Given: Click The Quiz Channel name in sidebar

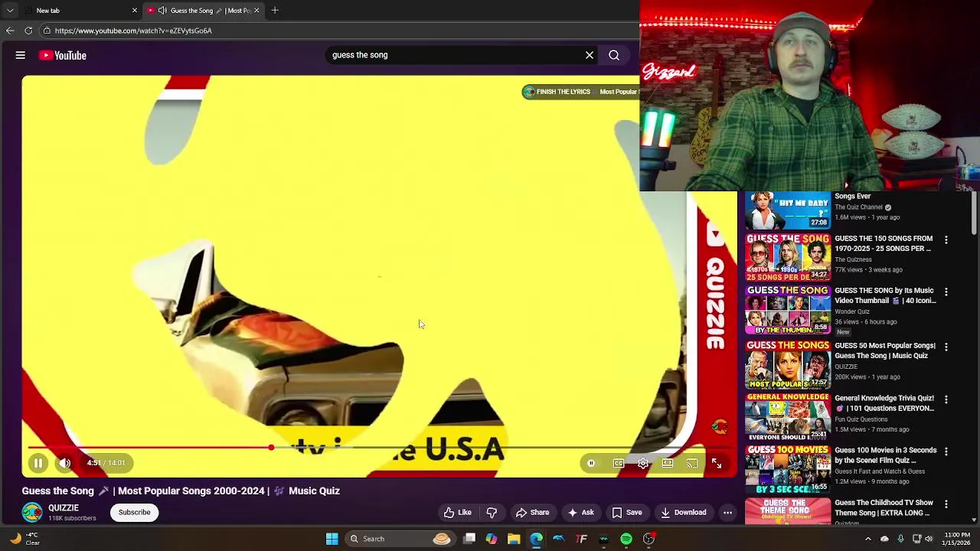Looking at the screenshot, I should click(x=858, y=207).
